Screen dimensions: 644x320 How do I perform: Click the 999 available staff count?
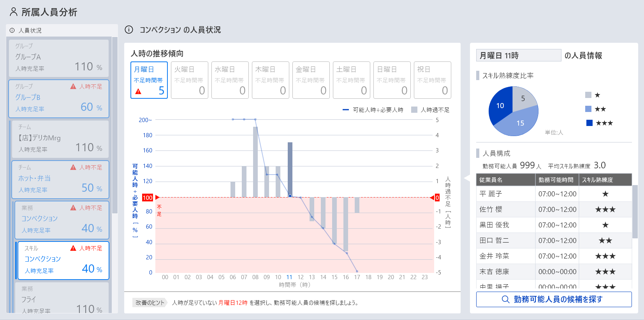527,165
